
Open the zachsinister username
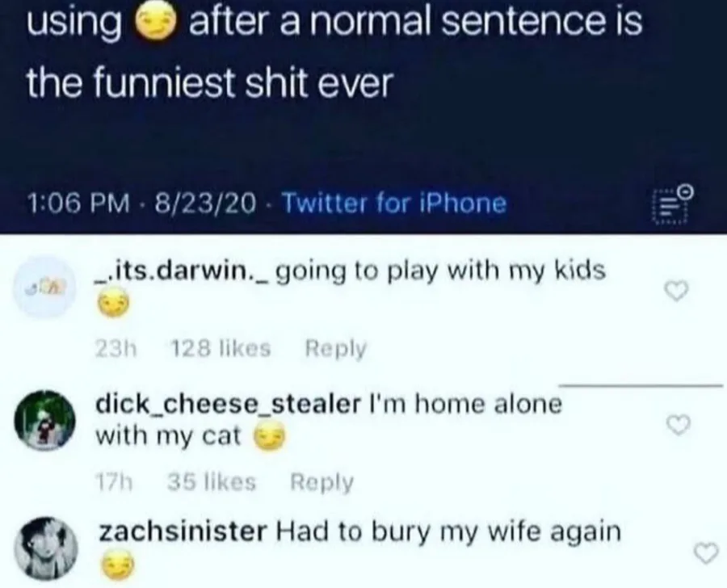coord(183,531)
